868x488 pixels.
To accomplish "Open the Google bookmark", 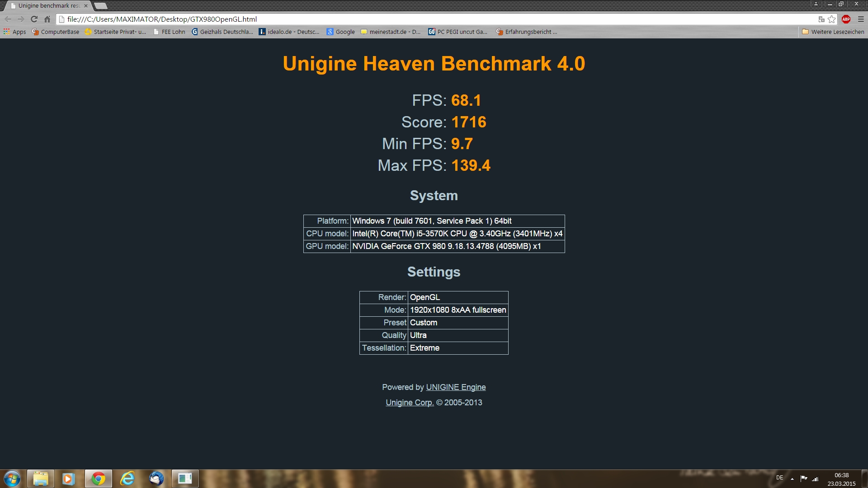I will click(x=341, y=32).
